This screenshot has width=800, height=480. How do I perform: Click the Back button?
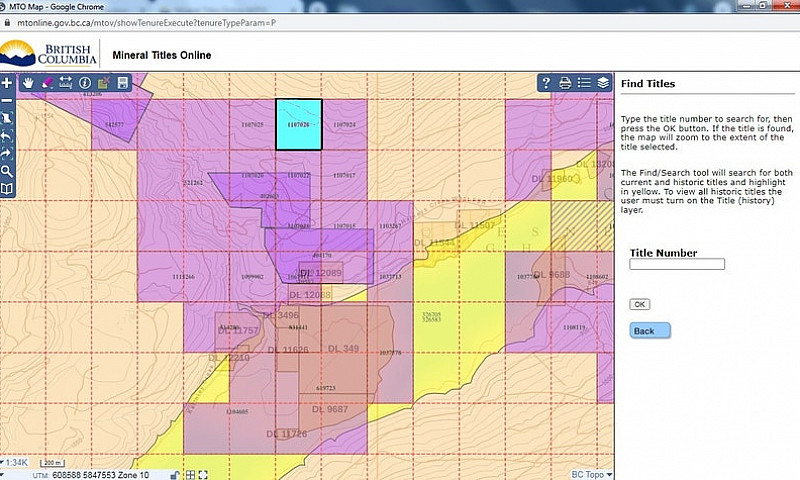pyautogui.click(x=649, y=331)
